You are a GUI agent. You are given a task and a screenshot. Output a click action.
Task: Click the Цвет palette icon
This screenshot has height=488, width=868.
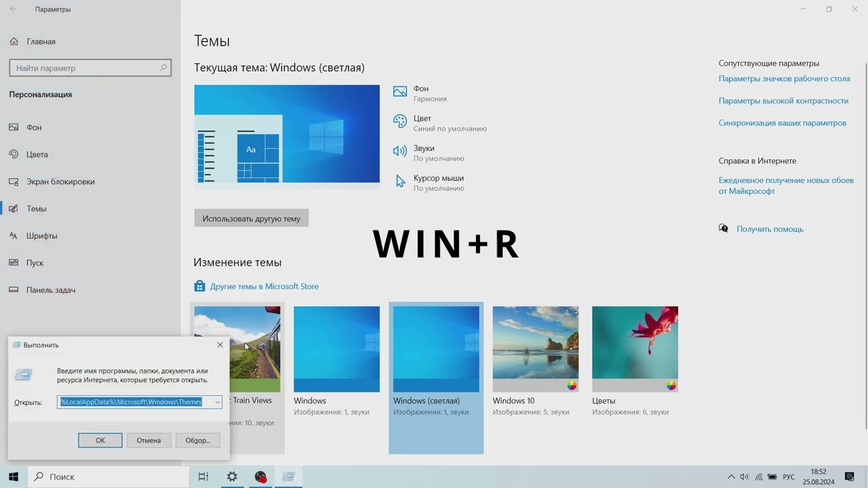click(x=400, y=121)
